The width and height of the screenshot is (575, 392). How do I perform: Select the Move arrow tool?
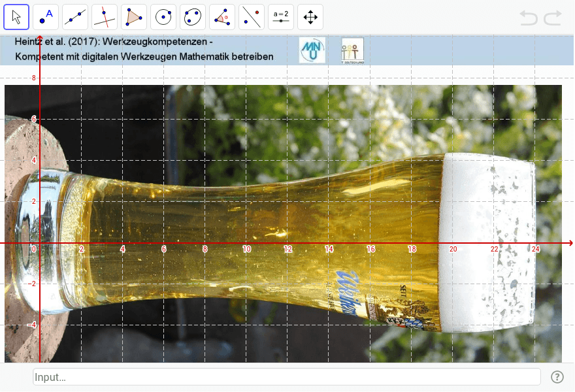click(16, 17)
